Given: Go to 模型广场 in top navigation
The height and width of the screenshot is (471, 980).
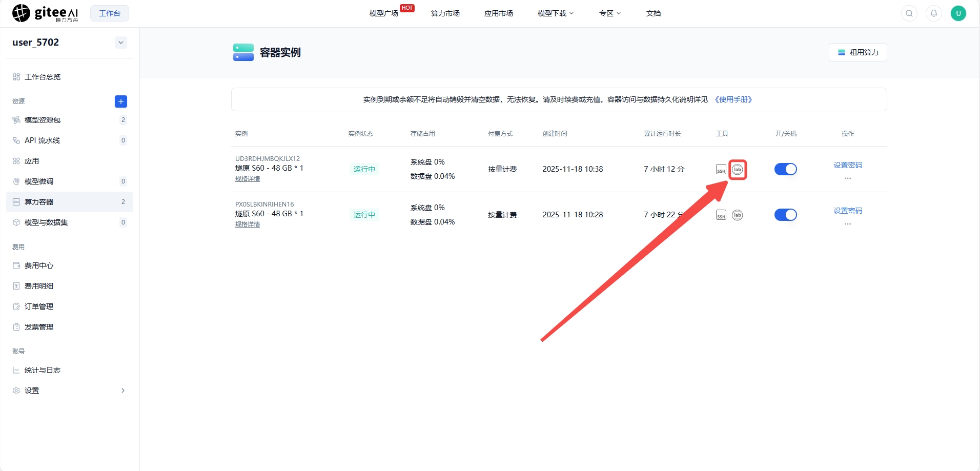Looking at the screenshot, I should click(384, 13).
